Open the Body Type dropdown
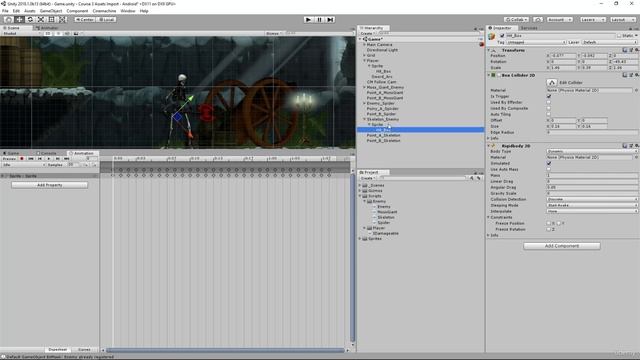640x360 pixels. pyautogui.click(x=592, y=151)
